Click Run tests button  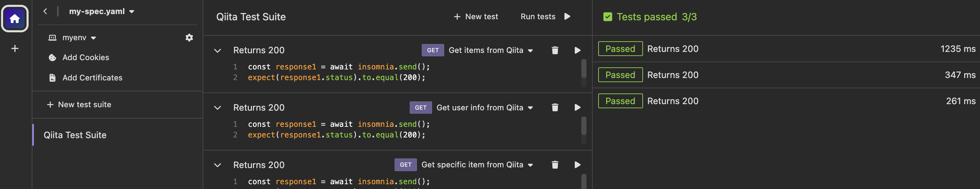coord(545,17)
